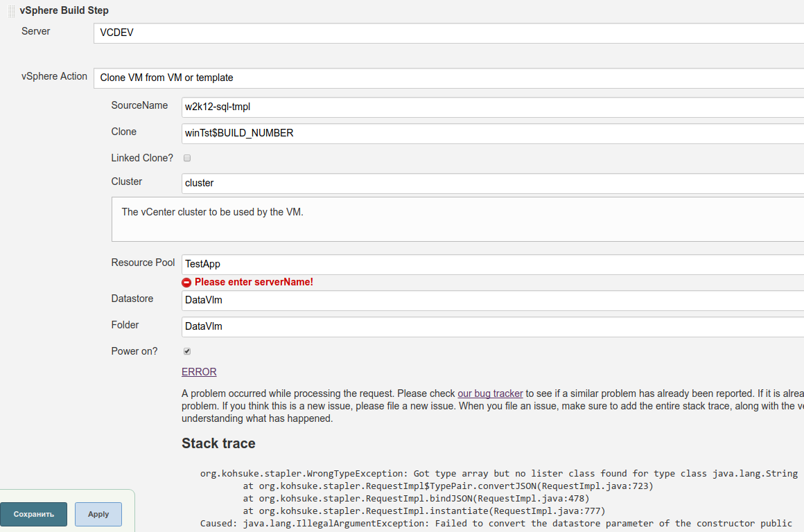Click the vSphere Build Step title
The height and width of the screenshot is (532, 804).
pyautogui.click(x=64, y=10)
